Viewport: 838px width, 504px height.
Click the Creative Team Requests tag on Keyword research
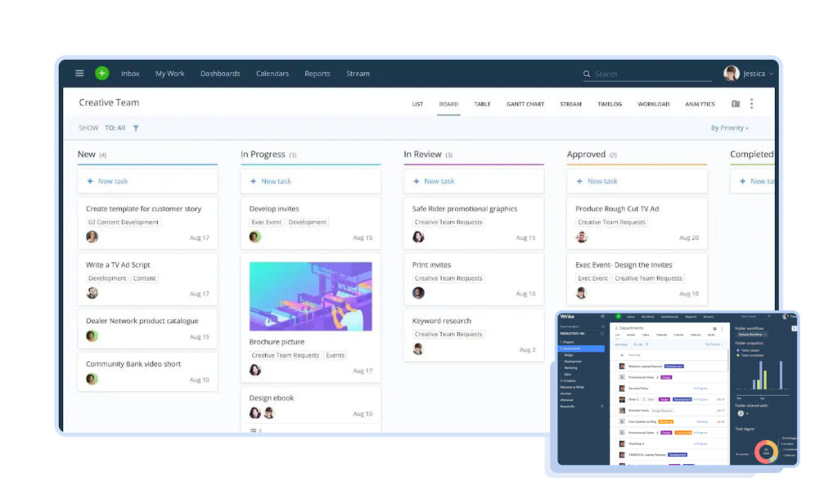[448, 335]
